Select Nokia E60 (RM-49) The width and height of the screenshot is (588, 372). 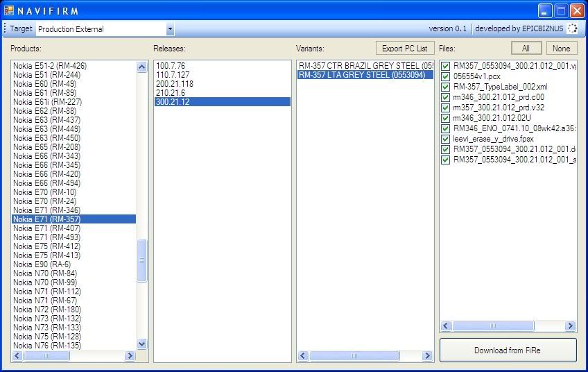pos(74,84)
